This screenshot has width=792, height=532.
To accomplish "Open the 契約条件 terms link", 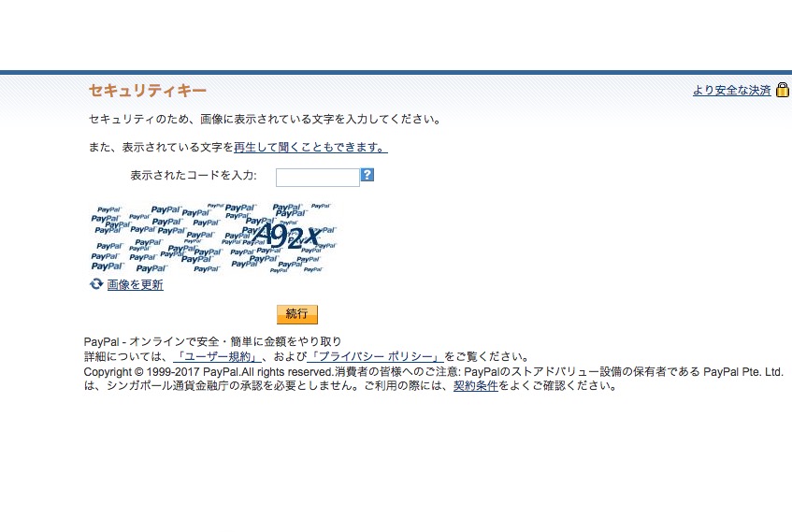I will pos(476,386).
